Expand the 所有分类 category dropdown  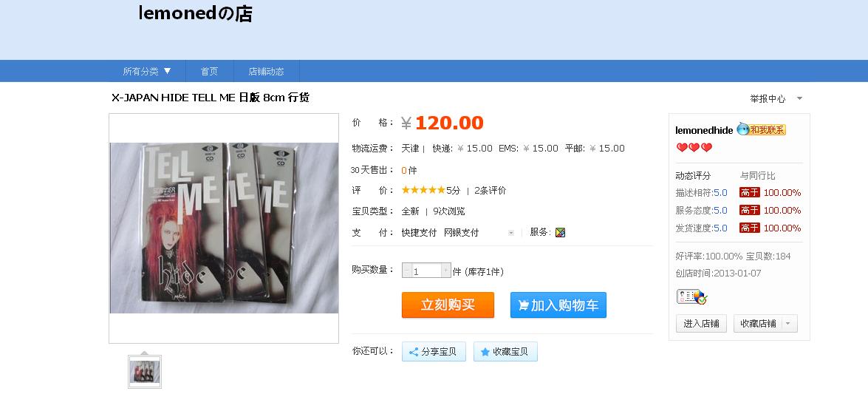[147, 71]
